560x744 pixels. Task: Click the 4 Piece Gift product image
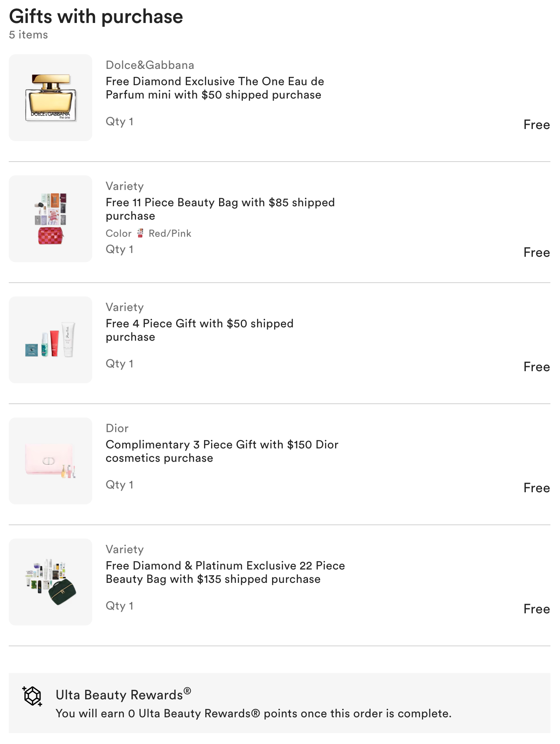pyautogui.click(x=50, y=340)
